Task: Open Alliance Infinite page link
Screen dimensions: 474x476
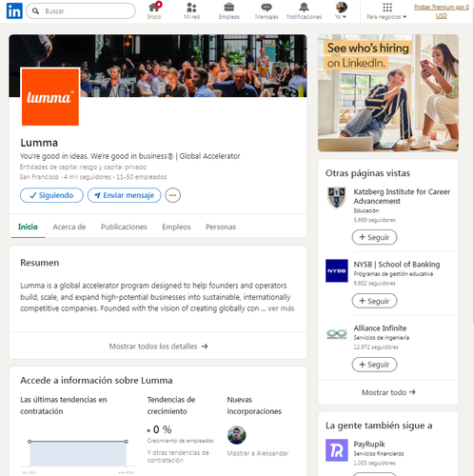Action: 380,327
